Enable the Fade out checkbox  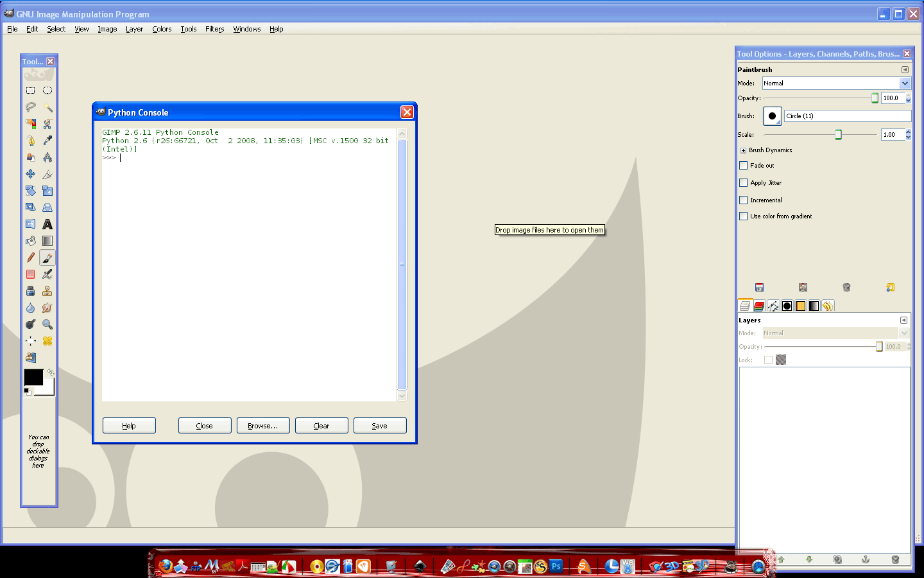coord(743,166)
